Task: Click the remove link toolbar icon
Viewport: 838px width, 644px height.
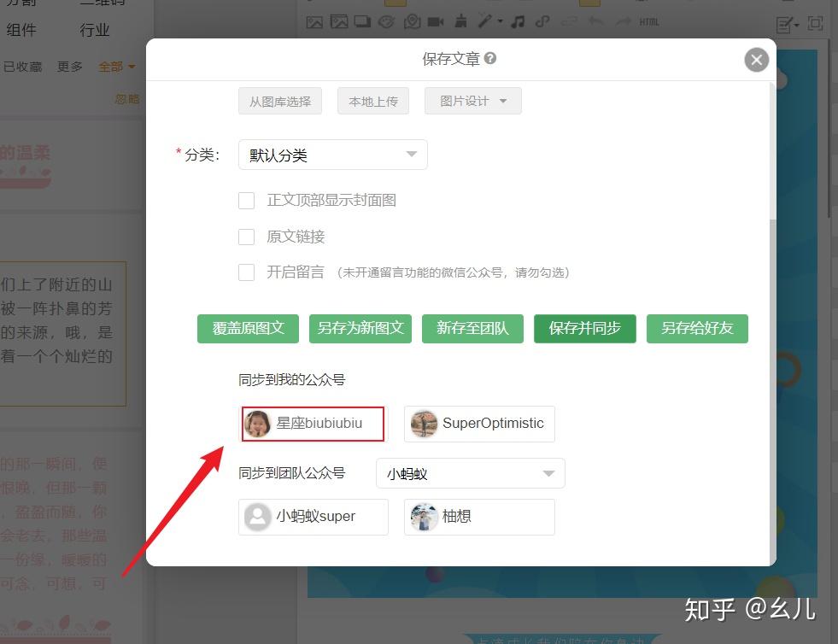Action: point(569,22)
